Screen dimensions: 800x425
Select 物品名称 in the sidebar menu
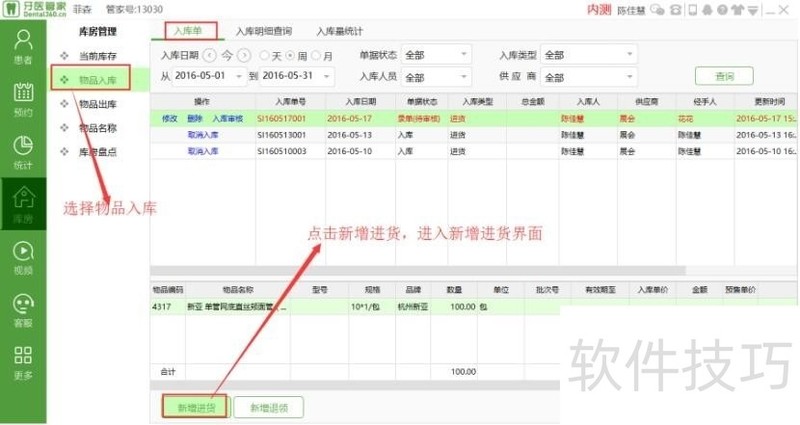[x=97, y=128]
